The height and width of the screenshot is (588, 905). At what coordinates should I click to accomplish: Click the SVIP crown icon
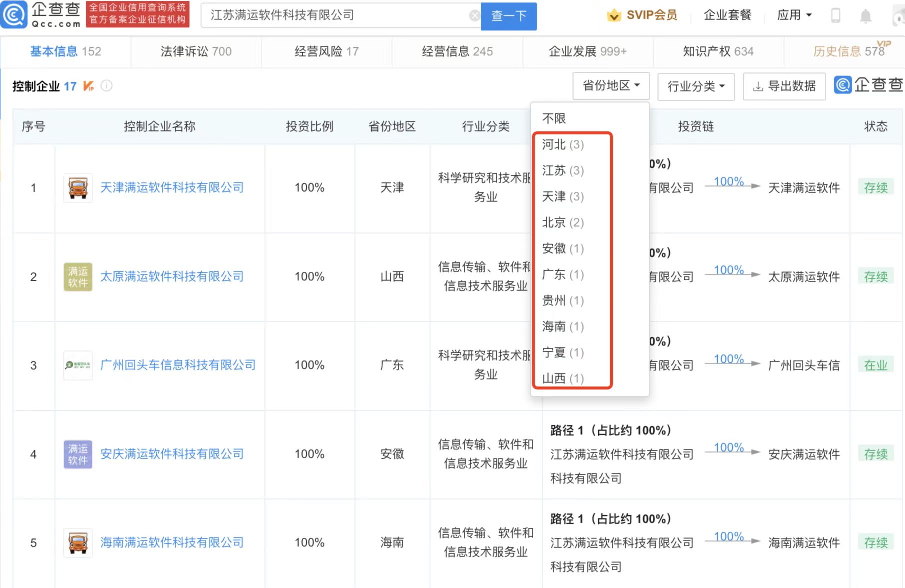tap(614, 16)
